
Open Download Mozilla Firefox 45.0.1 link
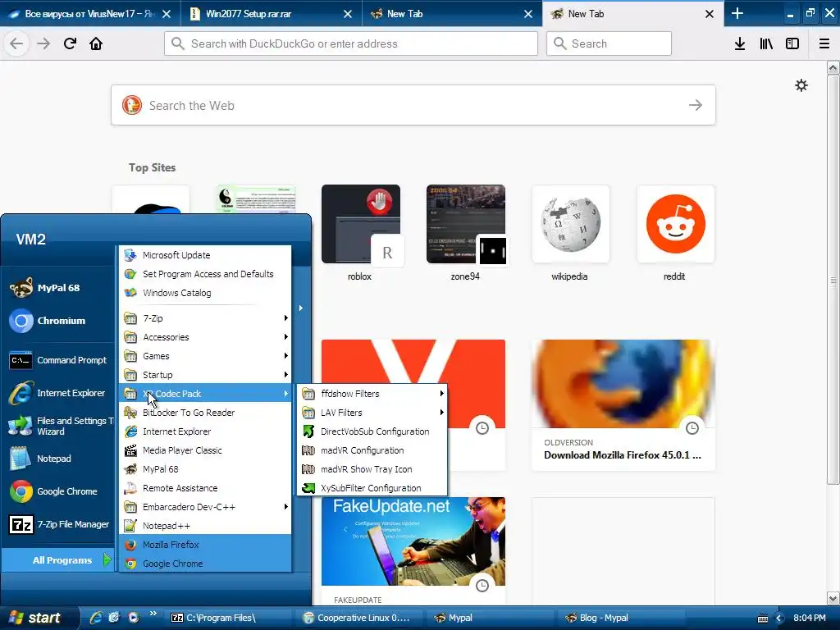tap(623, 405)
